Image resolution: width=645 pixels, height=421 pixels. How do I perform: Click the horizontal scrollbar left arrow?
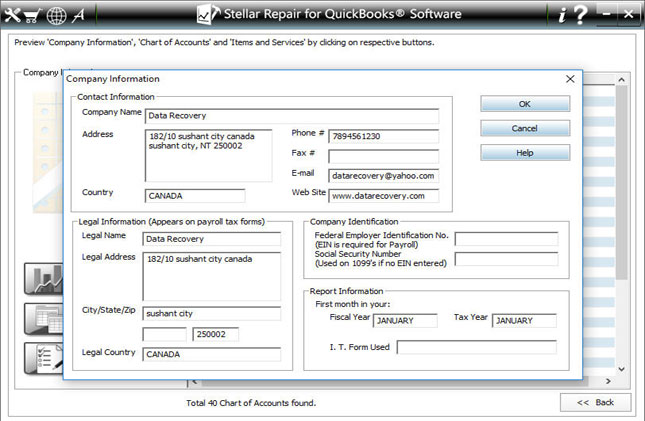click(195, 381)
